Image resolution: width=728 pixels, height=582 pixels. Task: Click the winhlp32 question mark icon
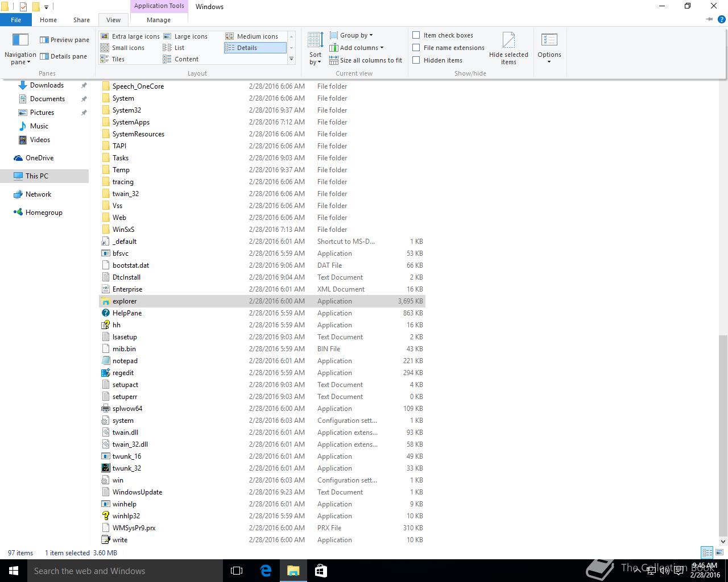(x=105, y=516)
